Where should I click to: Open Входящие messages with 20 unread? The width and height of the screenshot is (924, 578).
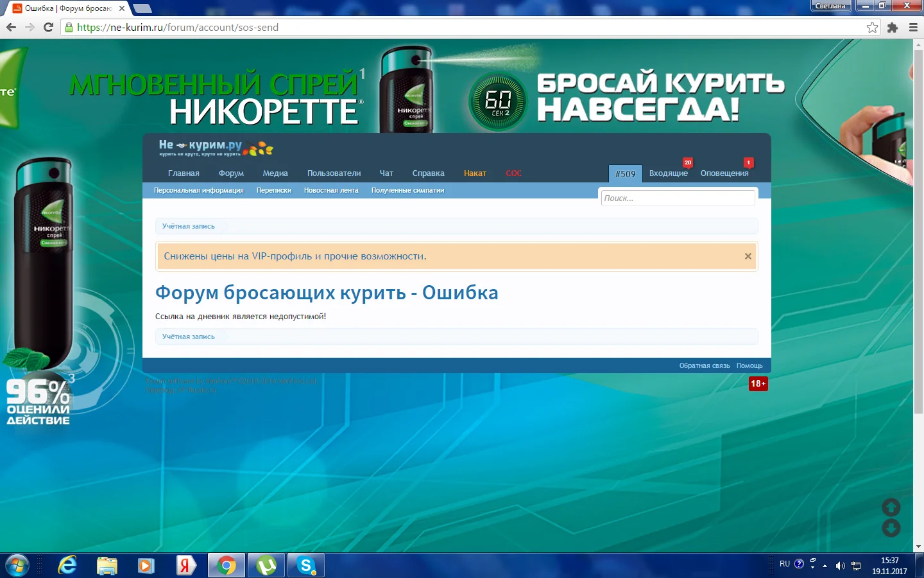(x=668, y=173)
